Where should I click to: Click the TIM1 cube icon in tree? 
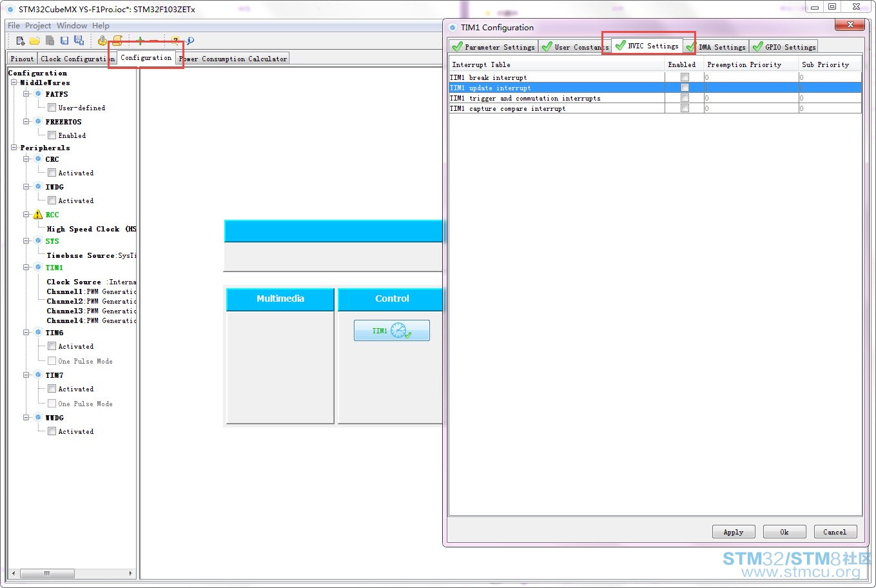pos(38,268)
